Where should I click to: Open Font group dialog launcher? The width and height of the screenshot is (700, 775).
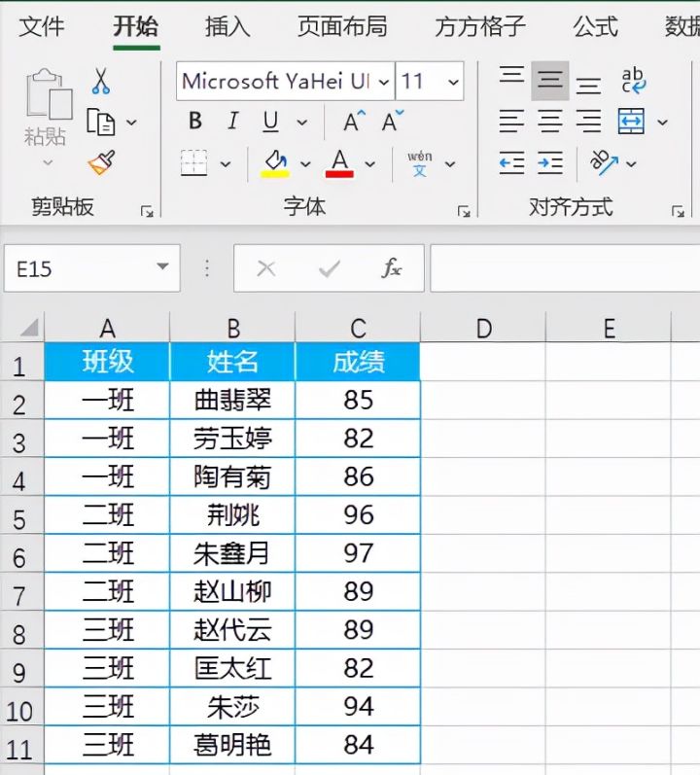(464, 212)
